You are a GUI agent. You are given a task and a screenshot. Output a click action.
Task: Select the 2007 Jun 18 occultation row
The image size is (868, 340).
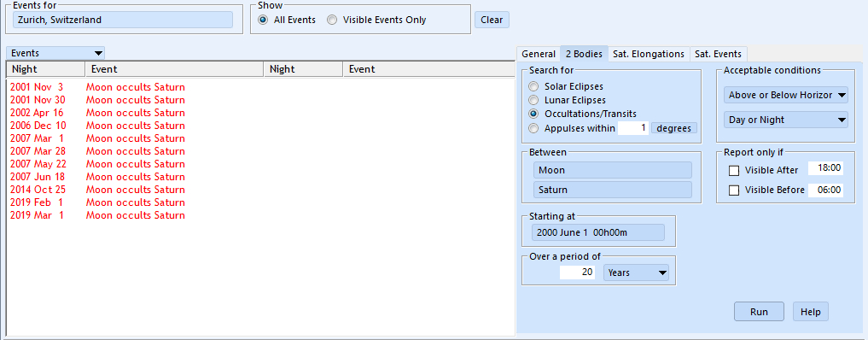pos(97,177)
